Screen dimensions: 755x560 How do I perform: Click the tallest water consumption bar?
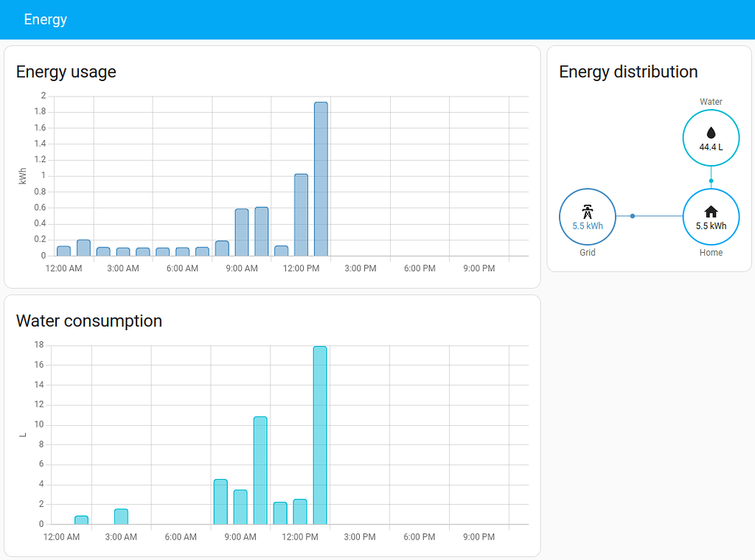click(320, 435)
